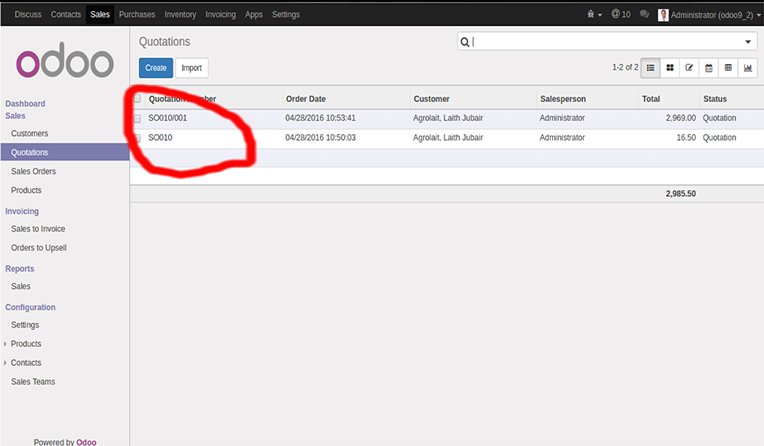Viewport: 764px width, 446px height.
Task: Open the Purchases menu
Action: tap(137, 15)
